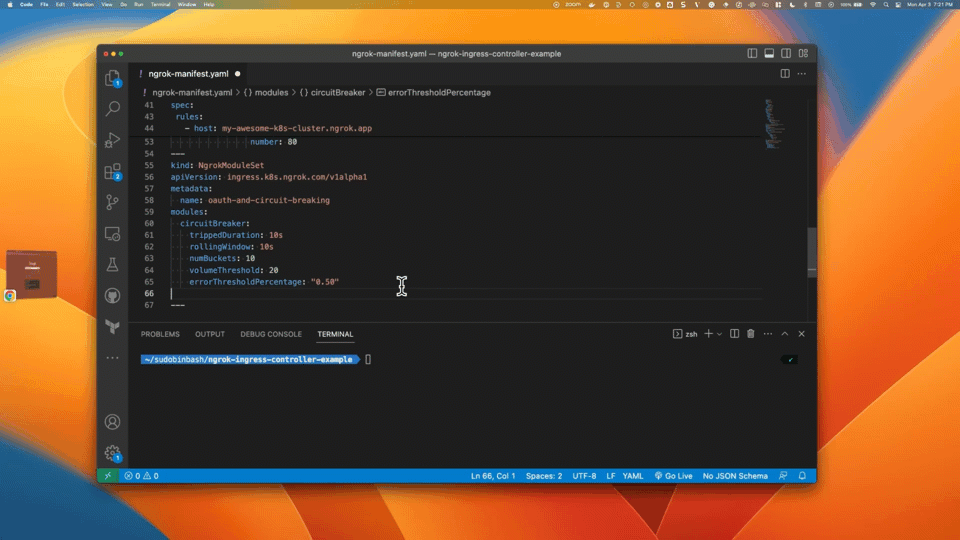Click the remote window indicator in status bar
The width and height of the screenshot is (960, 540).
point(108,476)
